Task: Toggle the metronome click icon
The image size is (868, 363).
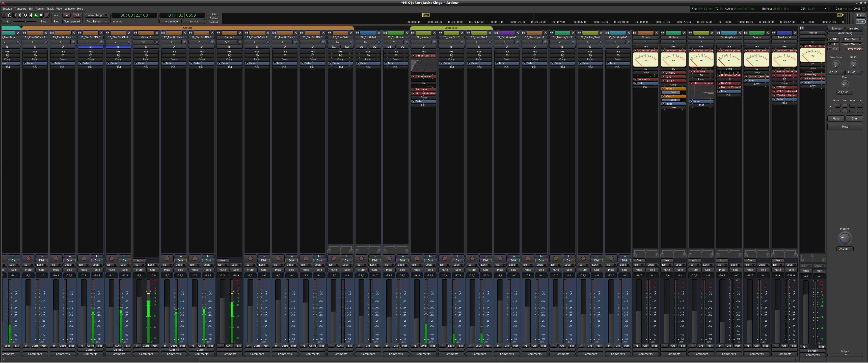Action: tap(9, 15)
